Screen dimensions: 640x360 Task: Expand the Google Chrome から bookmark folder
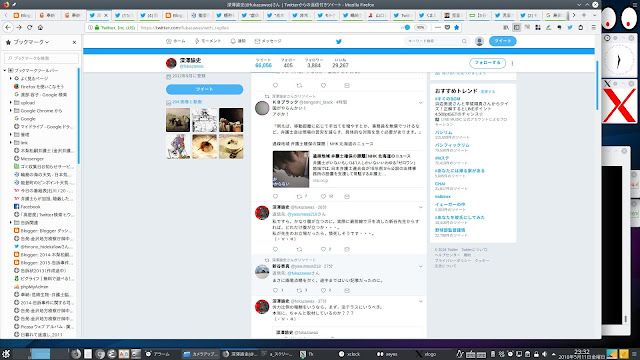coord(11,111)
